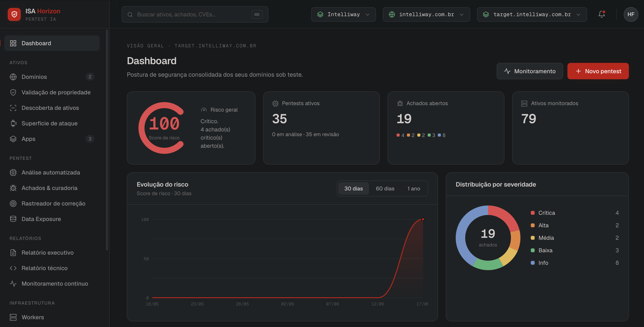Open the HF user avatar menu

tap(631, 14)
